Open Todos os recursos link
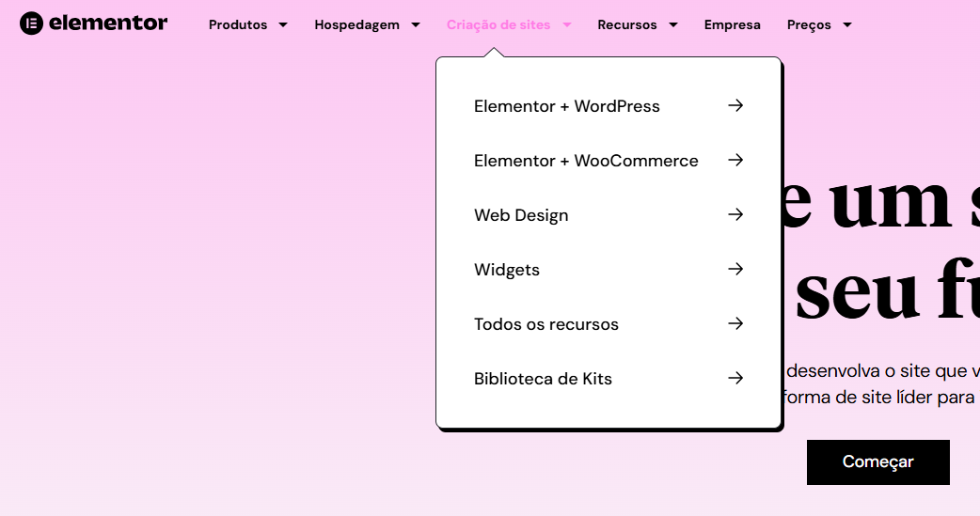980x516 pixels. coord(546,324)
